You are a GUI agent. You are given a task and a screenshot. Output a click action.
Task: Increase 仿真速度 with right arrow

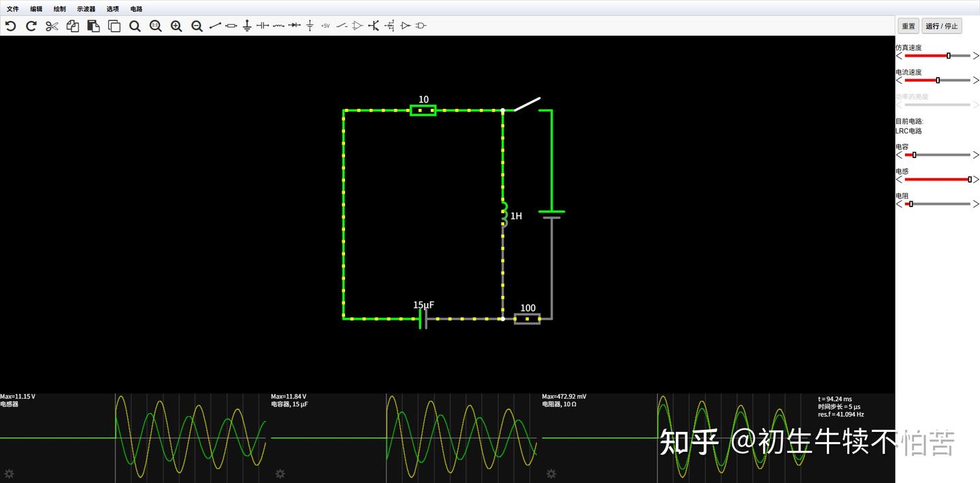coord(976,56)
